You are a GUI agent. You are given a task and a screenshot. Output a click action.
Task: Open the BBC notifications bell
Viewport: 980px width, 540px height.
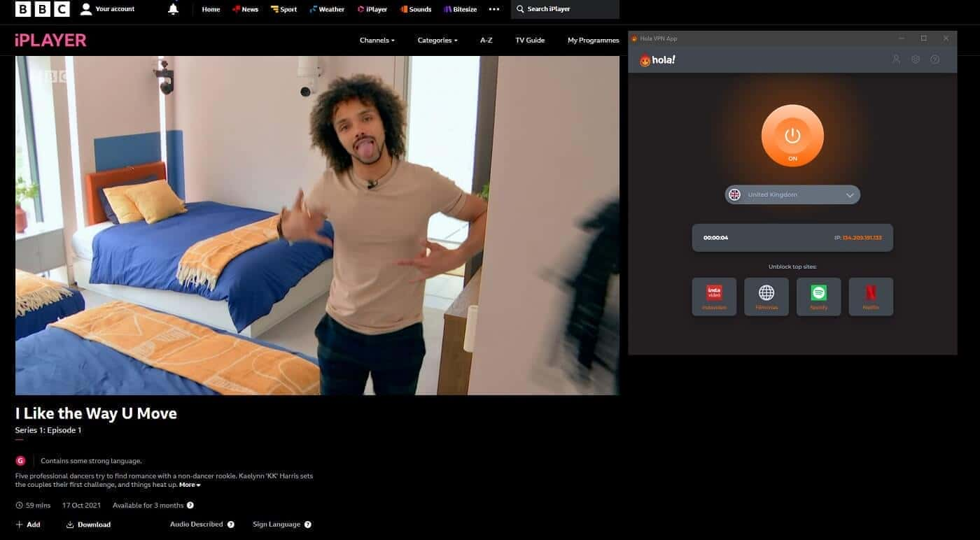173,9
